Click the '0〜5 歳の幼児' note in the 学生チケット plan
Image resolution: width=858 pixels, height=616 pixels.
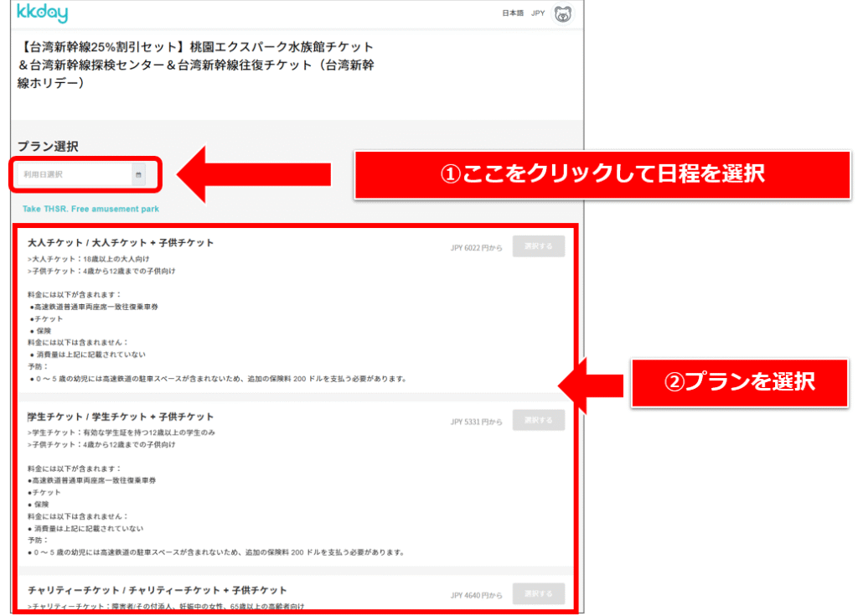217,552
